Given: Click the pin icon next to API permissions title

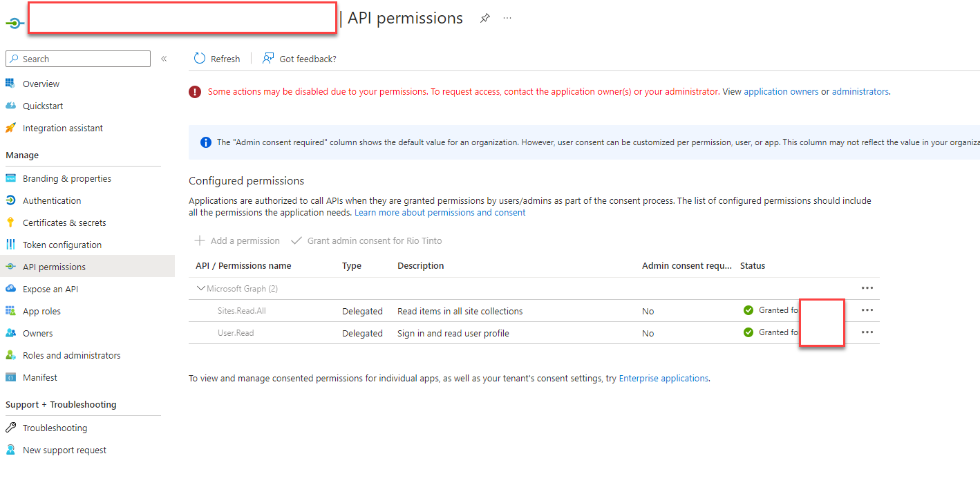Looking at the screenshot, I should [x=485, y=19].
